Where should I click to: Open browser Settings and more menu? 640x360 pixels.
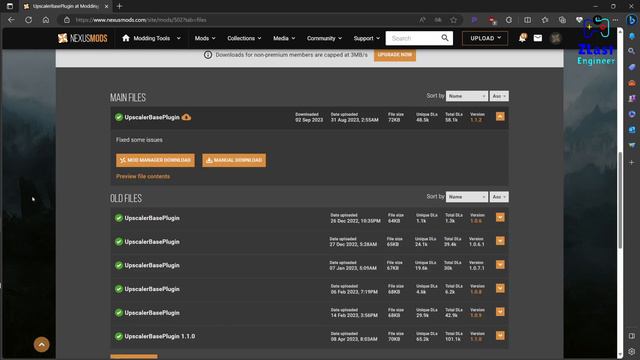point(615,20)
